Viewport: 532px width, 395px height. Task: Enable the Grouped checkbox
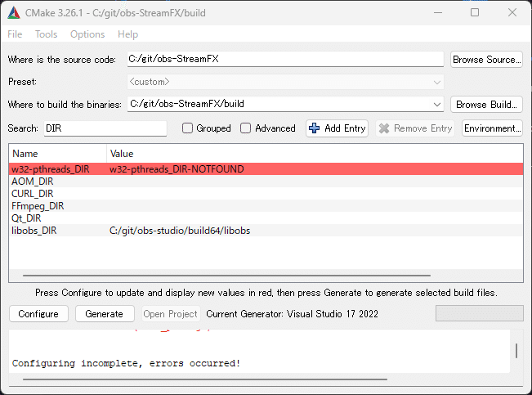[x=187, y=128]
